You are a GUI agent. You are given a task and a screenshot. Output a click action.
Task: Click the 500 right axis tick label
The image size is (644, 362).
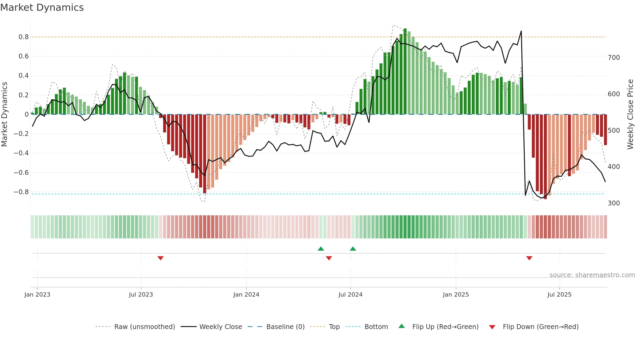[x=614, y=131]
